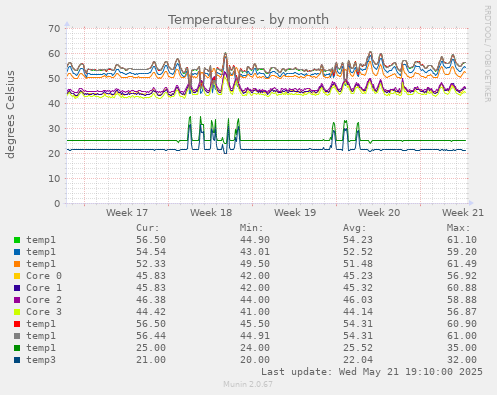
Task: Click the maximum value 61.10
Action: click(462, 240)
